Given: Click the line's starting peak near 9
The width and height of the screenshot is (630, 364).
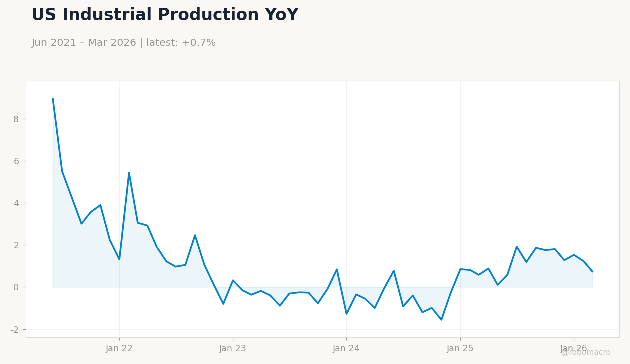Looking at the screenshot, I should click(53, 98).
